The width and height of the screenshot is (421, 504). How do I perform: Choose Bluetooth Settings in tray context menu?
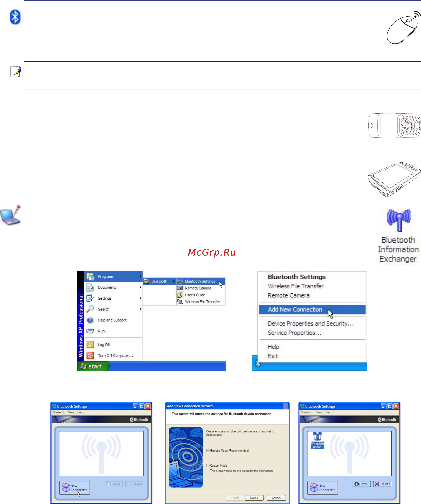pos(297,277)
